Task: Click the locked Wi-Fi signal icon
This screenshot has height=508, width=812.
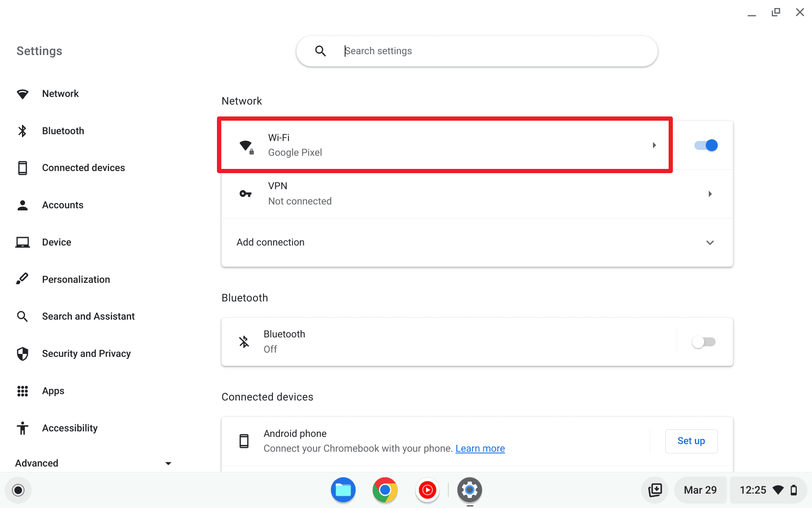Action: click(246, 146)
